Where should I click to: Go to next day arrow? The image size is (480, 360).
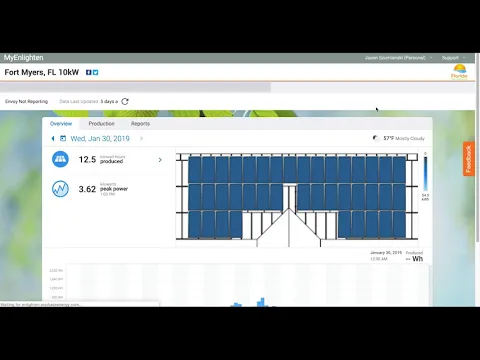click(141, 138)
